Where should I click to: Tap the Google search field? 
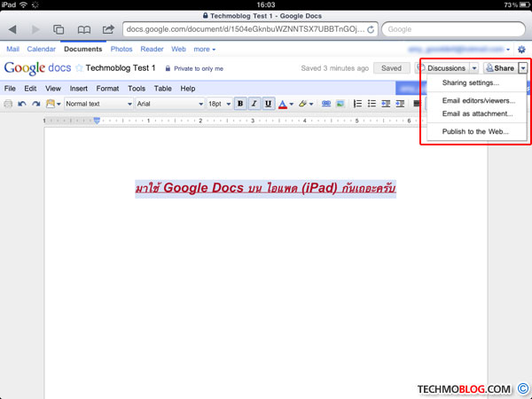point(453,29)
